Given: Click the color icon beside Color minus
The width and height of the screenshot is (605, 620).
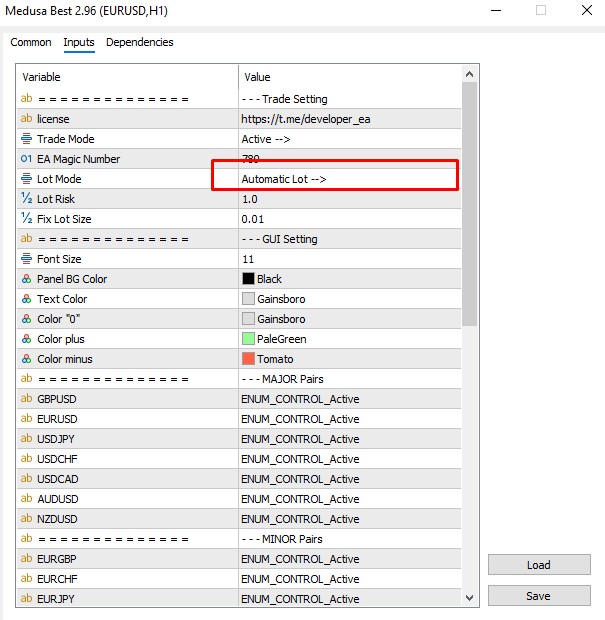Looking at the screenshot, I should click(x=26, y=359).
